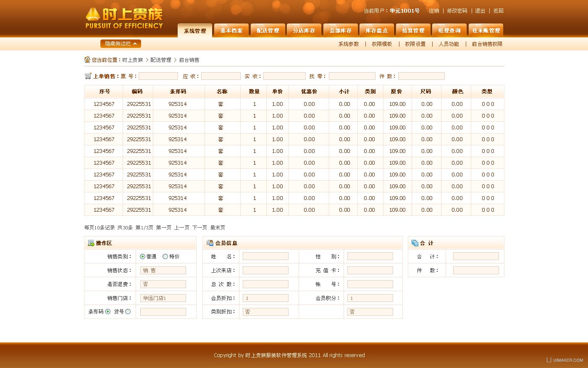Viewport: 588px width, 368px height.
Task: Open the 基本档案 tab
Action: point(231,30)
